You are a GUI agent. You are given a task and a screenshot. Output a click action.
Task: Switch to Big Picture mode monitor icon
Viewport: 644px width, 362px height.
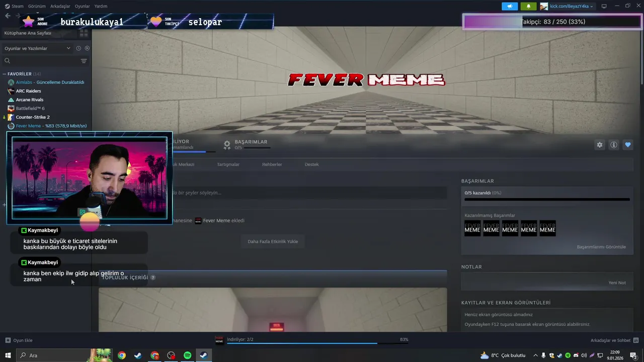coord(604,6)
